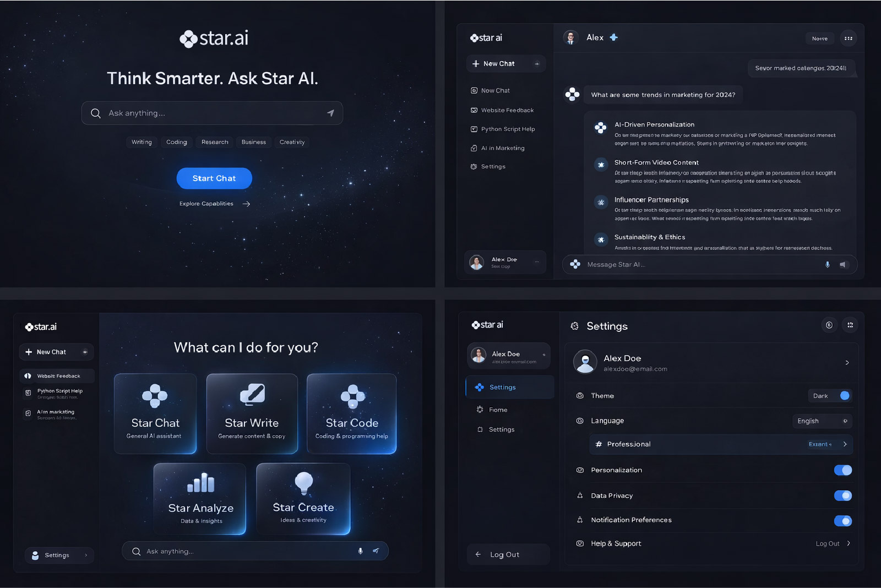Click the grid app icon in the chat header
This screenshot has width=881, height=588.
click(849, 38)
